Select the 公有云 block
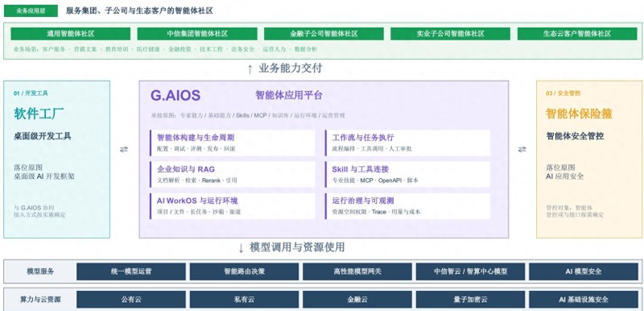Screen dimensions: 644x311 131,300
